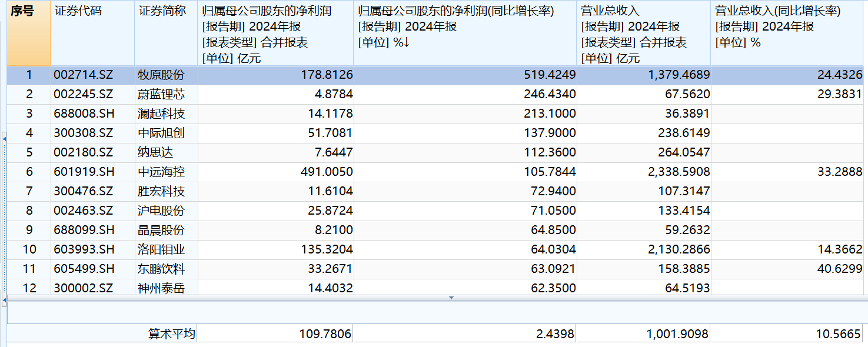Screen dimensions: 868x347
Task: Click the sort arrow in net profit growth header
Action: (405, 43)
